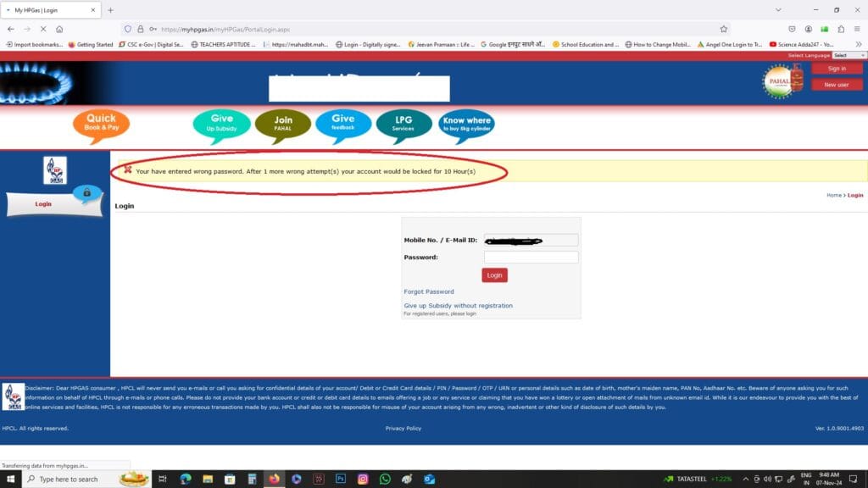Open the Pocket save icon in toolbar
Screen dimensions: 868x488
tap(793, 30)
